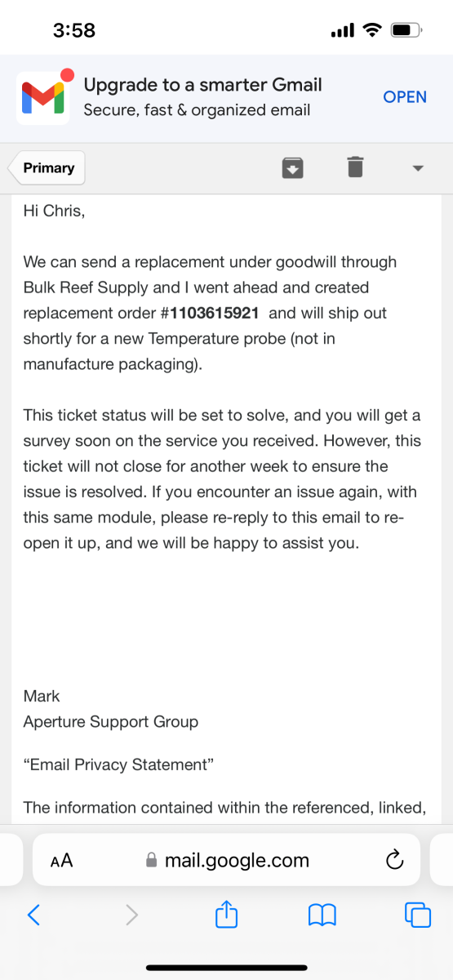Open Safari bookmarks book icon
The width and height of the screenshot is (453, 980).
tap(322, 915)
